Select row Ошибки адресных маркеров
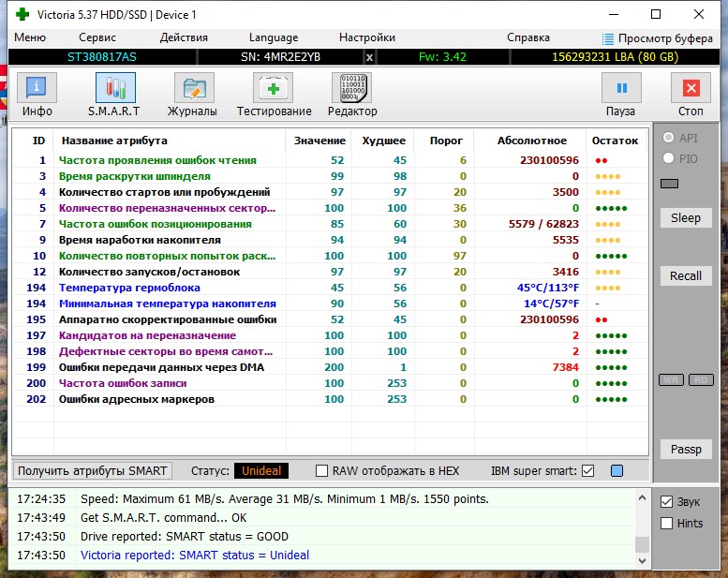This screenshot has height=578, width=728. pyautogui.click(x=330, y=399)
